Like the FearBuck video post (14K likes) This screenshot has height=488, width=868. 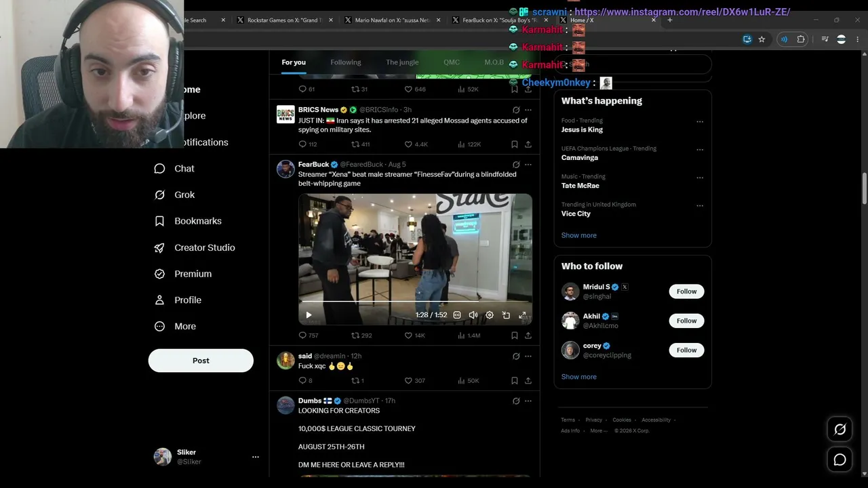pos(414,335)
